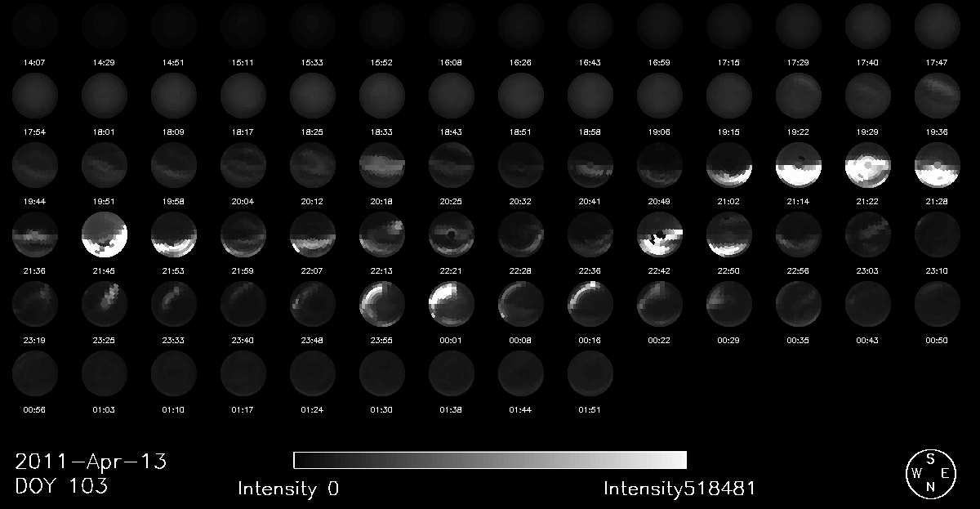
Task: Click the 23:10 timestamp label
Action: click(x=938, y=270)
